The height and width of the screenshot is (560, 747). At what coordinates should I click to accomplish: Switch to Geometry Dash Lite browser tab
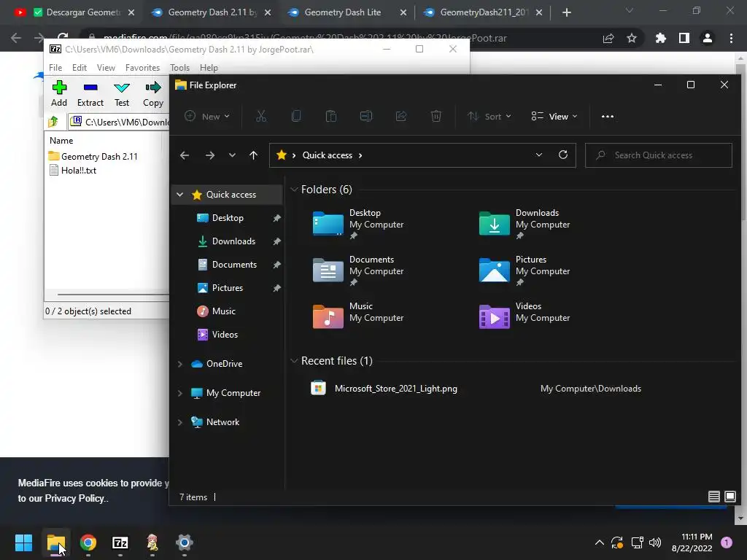pyautogui.click(x=347, y=12)
